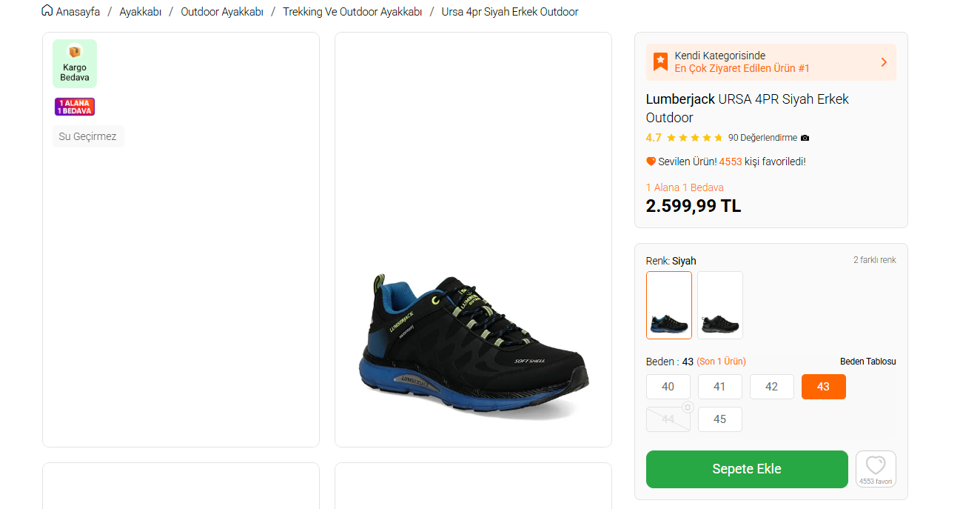Select size 45
Screen dimensions: 980x509
[719, 419]
